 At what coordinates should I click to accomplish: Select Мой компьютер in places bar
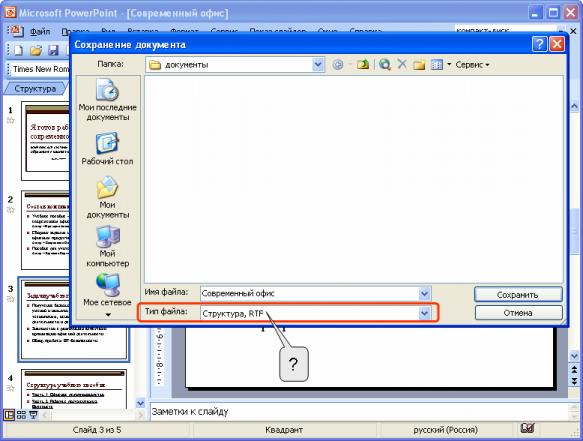coord(107,246)
